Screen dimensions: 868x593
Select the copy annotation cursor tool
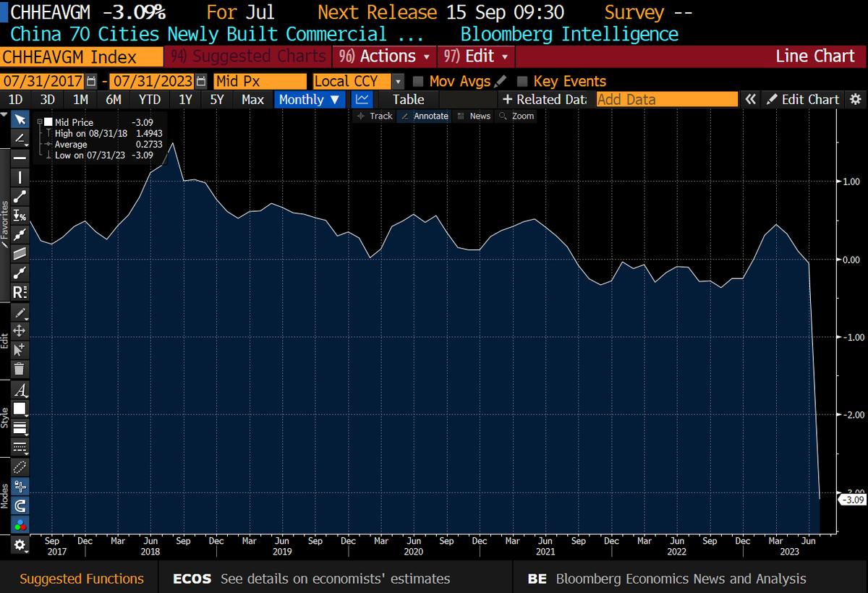(20, 349)
